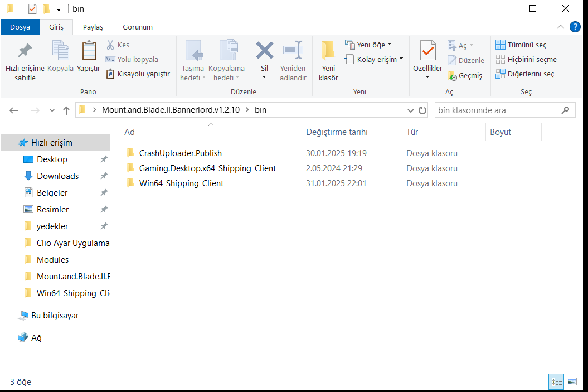The image size is (588, 392).
Task: Click Yeniden adlandır (rename) icon
Action: point(293,51)
